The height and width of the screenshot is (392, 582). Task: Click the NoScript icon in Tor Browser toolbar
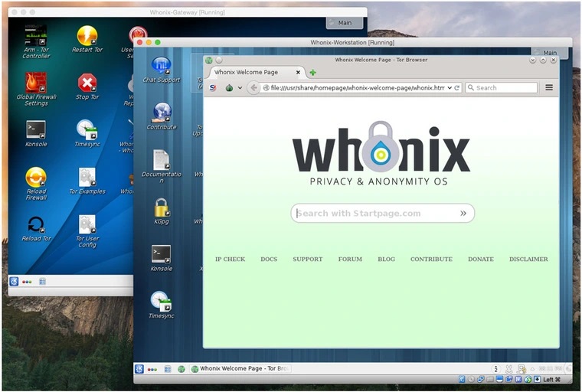pos(213,88)
